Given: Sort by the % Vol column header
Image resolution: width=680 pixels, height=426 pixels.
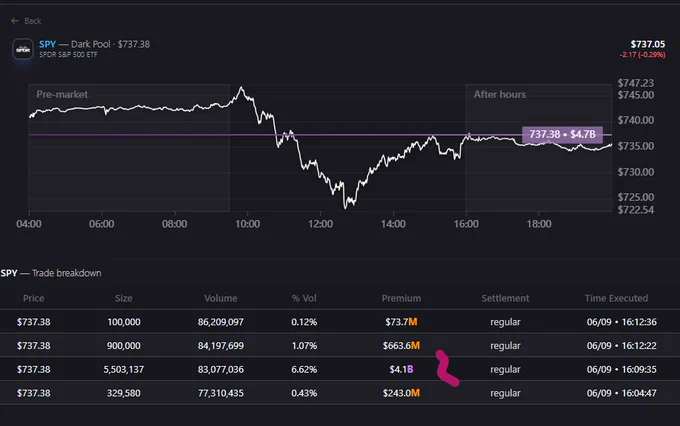Looking at the screenshot, I should point(304,298).
